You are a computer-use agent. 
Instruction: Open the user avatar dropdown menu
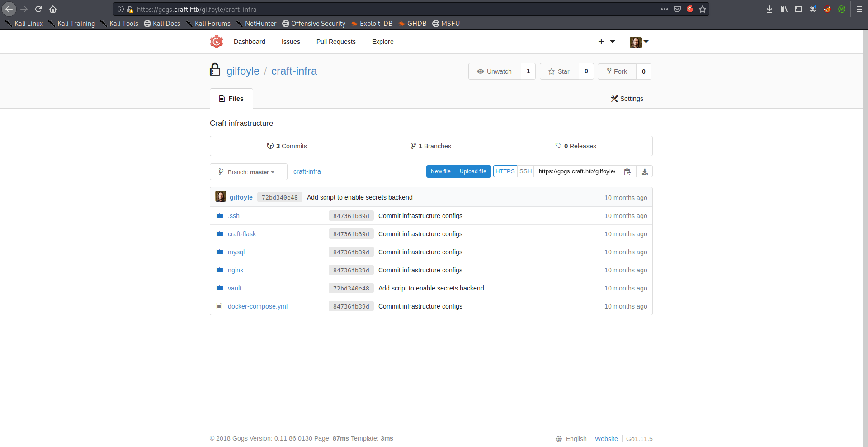[x=639, y=42]
